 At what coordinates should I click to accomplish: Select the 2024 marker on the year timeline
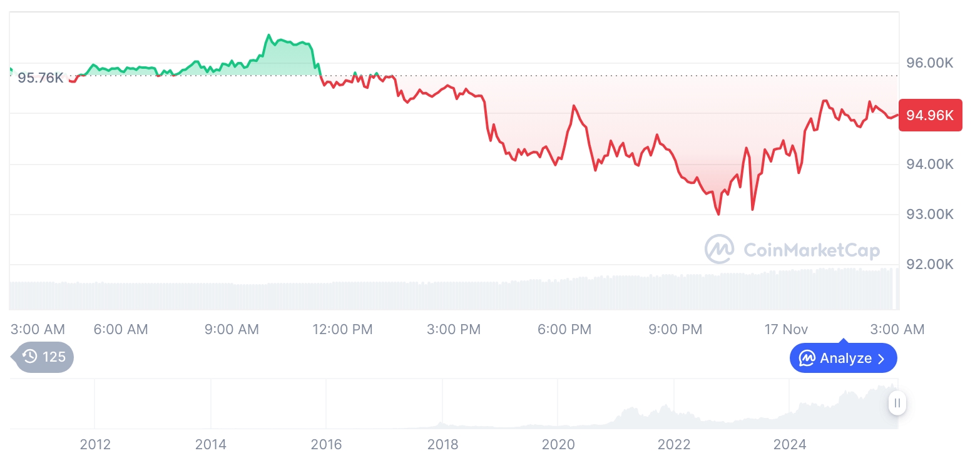point(790,445)
